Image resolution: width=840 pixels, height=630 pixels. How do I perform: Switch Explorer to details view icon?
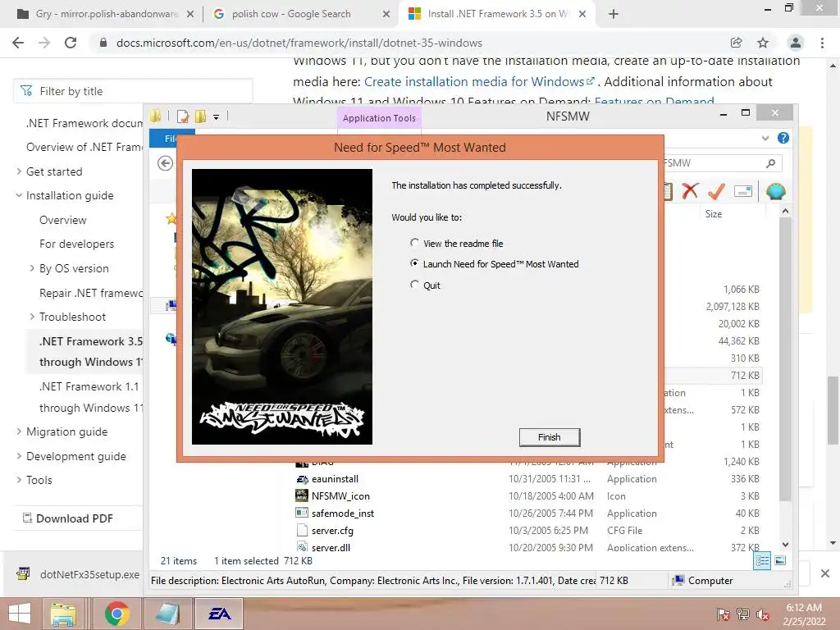pos(762,561)
